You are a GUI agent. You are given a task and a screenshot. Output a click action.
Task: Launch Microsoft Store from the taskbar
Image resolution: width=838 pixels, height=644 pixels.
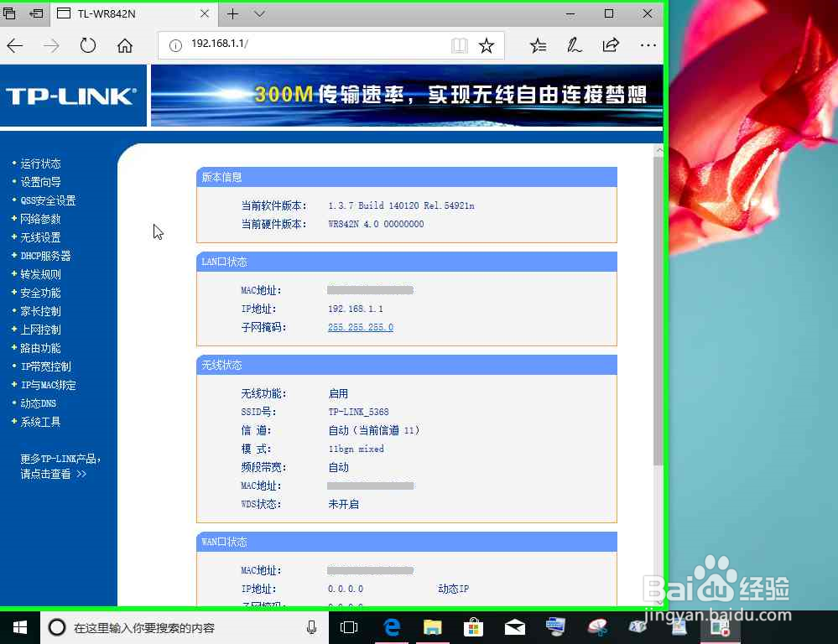click(473, 626)
